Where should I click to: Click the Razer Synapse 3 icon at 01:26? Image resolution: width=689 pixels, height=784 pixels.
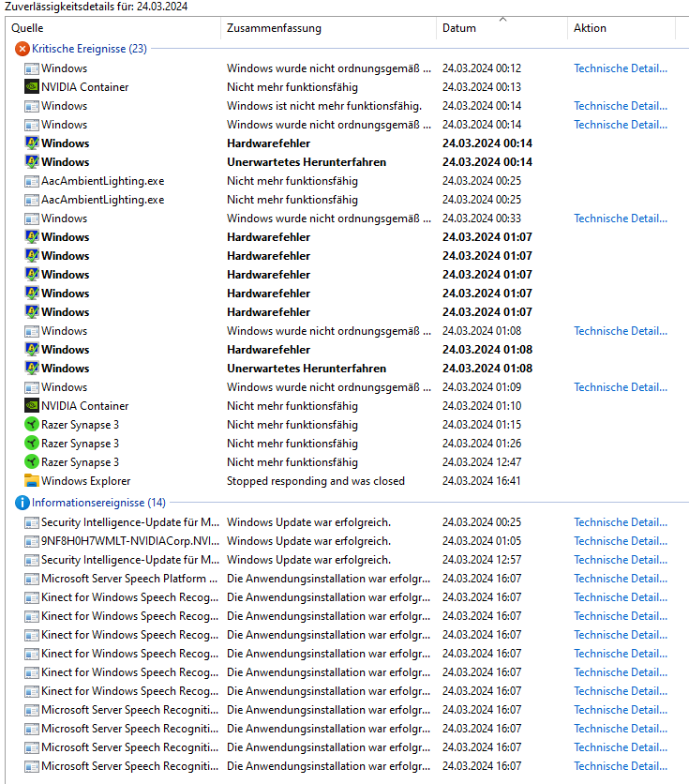32,443
